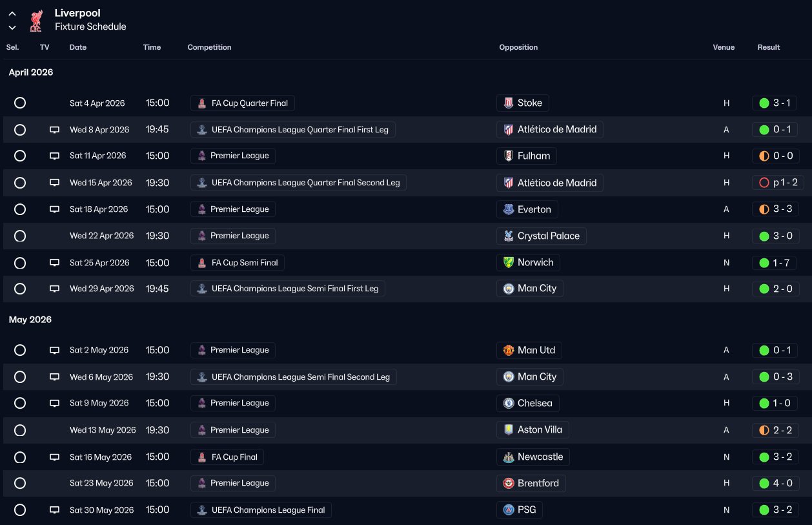Click the TV icon on the Chelsea fixture row
This screenshot has height=525, width=812.
coord(55,404)
